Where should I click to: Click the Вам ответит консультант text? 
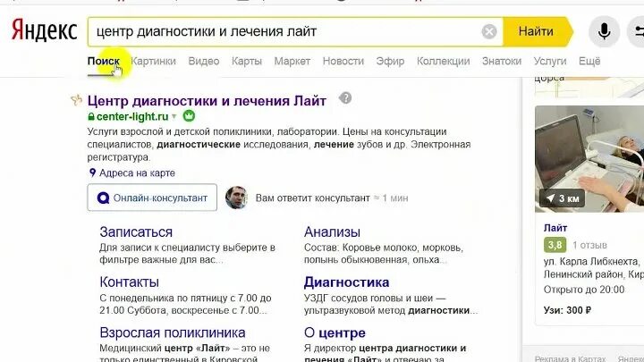[312, 198]
